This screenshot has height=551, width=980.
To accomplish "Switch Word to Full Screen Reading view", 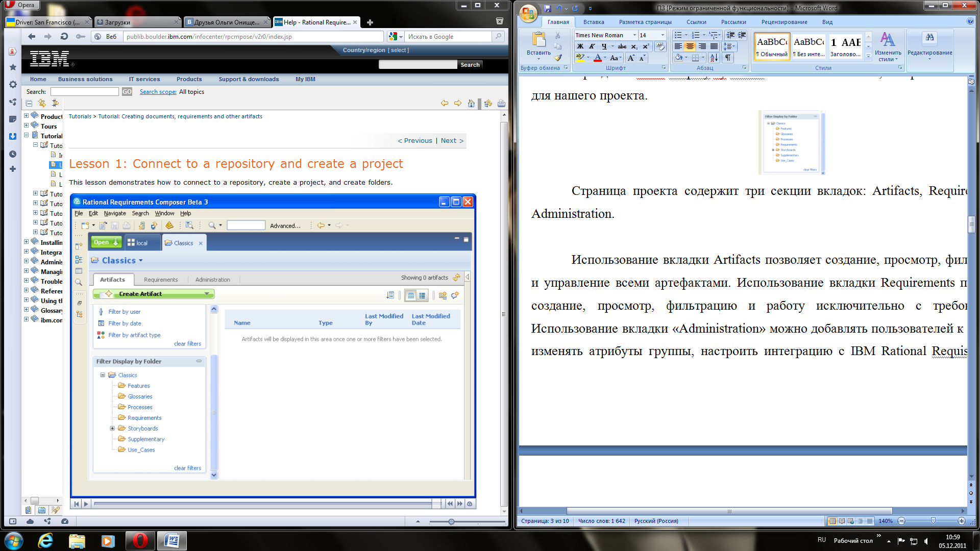I will 842,521.
